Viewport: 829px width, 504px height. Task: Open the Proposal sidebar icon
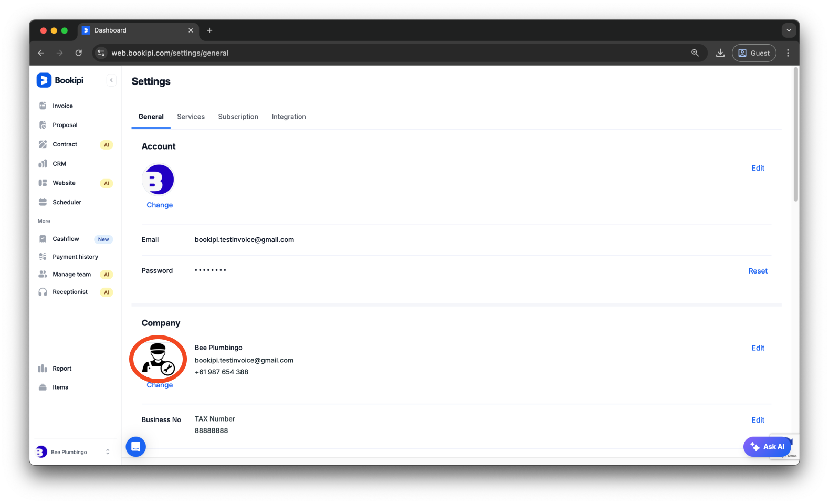[x=43, y=125]
